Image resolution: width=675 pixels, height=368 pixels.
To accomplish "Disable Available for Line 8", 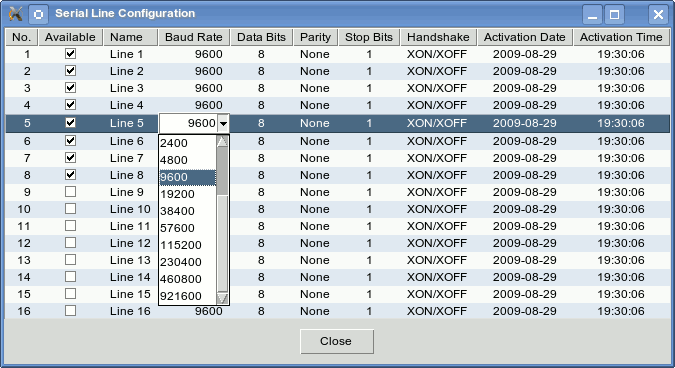I will click(71, 175).
